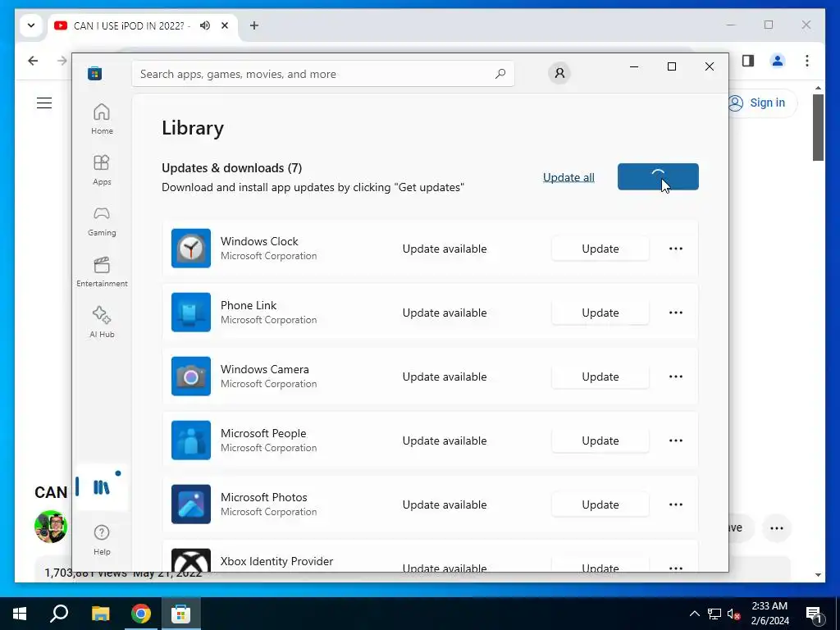Open YouTube hamburger guide menu
Viewport: 840px width, 630px height.
(44, 103)
